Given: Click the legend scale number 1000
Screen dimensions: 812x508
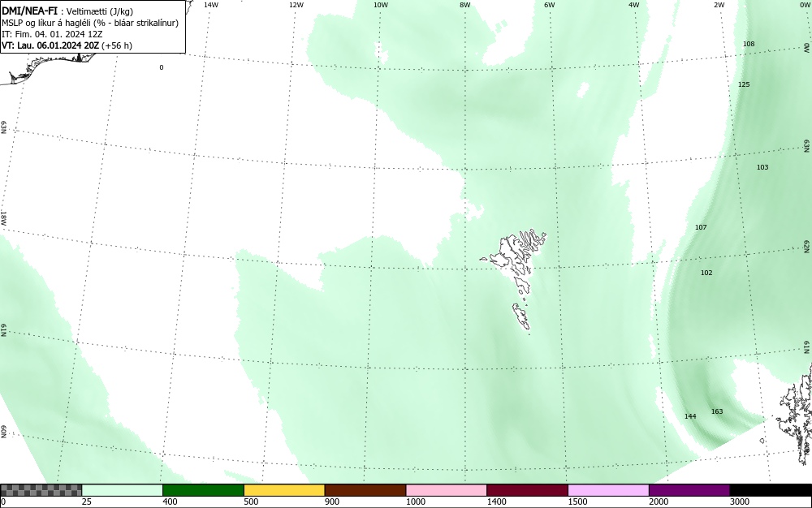Looking at the screenshot, I should tap(415, 502).
